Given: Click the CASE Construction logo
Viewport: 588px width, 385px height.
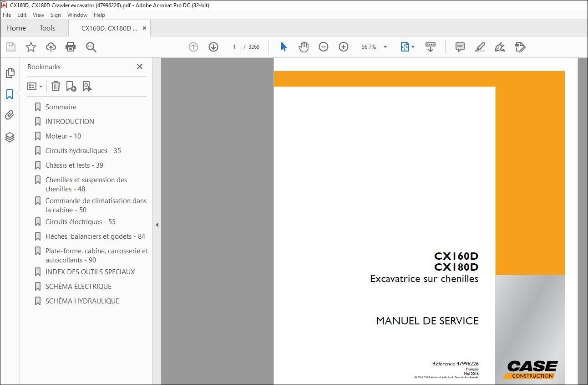Looking at the screenshot, I should (530, 370).
